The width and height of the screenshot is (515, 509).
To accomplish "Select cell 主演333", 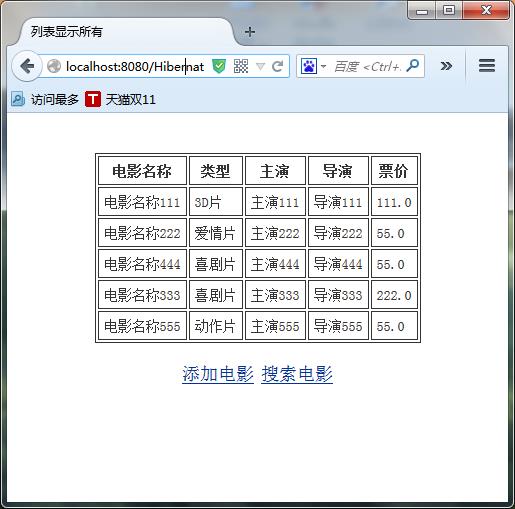I will pos(275,295).
